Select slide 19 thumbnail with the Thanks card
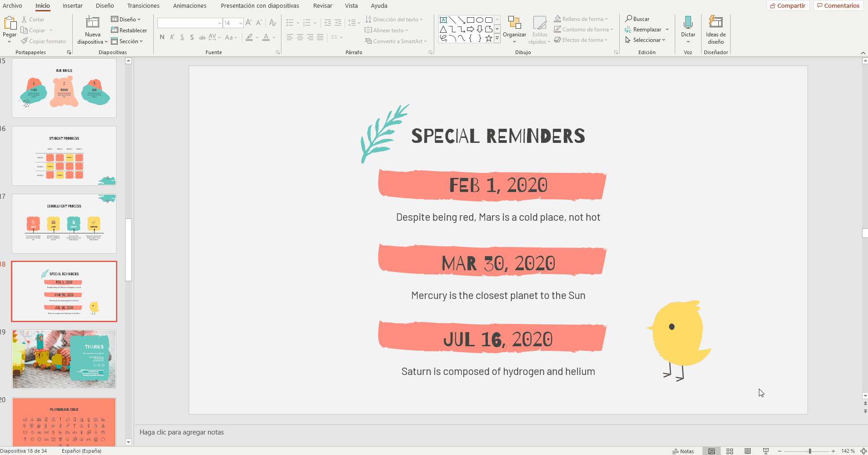The width and height of the screenshot is (868, 455). click(64, 359)
